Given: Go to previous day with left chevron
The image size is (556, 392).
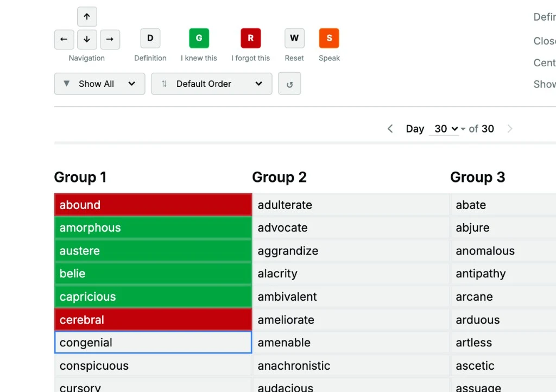Looking at the screenshot, I should [390, 129].
